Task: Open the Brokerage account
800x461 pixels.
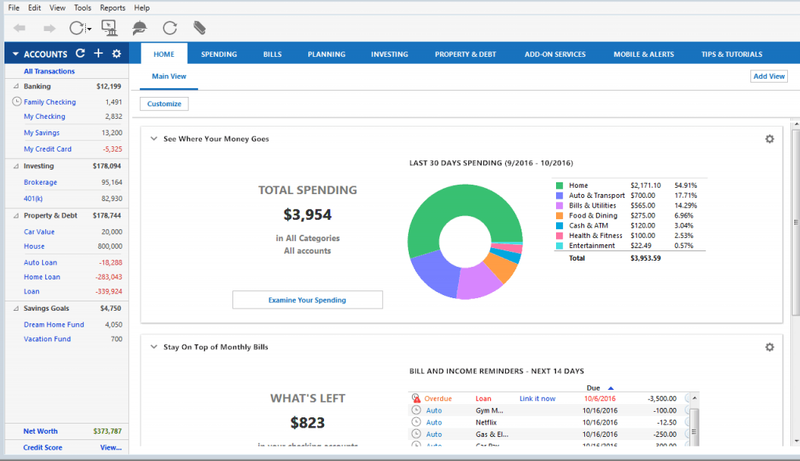Action: point(40,182)
